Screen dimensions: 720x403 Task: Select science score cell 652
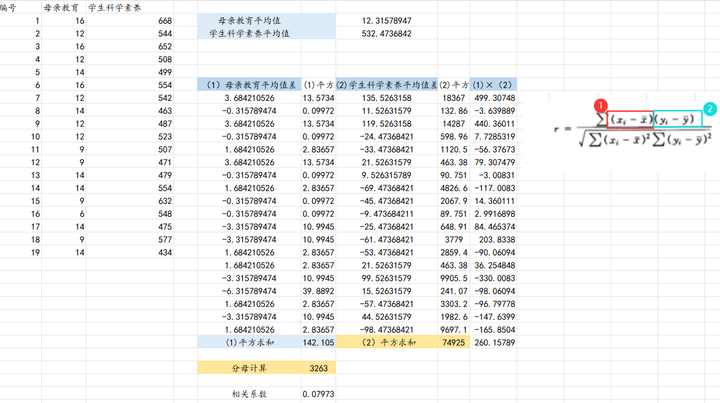(x=129, y=46)
